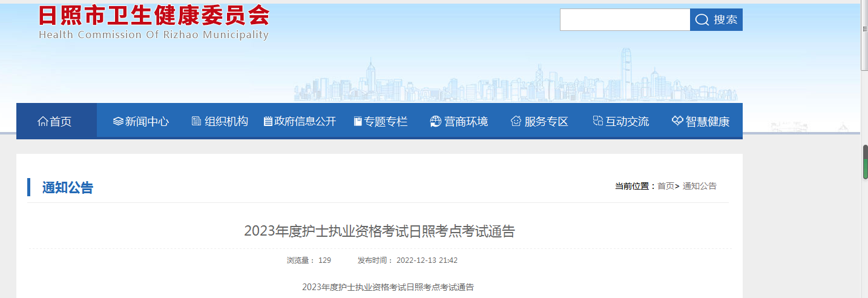Click the badge icon beside 服务专区
The width and height of the screenshot is (868, 298).
[x=516, y=121]
